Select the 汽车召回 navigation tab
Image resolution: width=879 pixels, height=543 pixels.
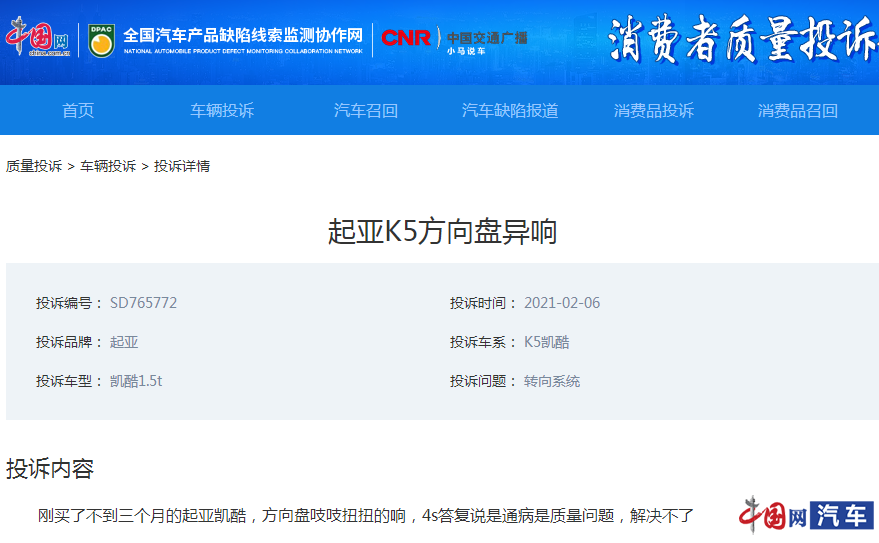pos(366,110)
